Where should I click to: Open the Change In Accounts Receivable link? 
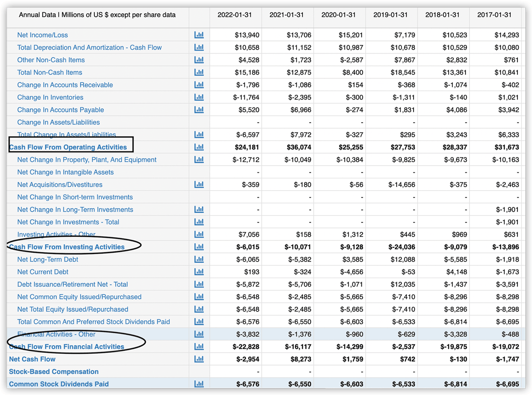65,85
